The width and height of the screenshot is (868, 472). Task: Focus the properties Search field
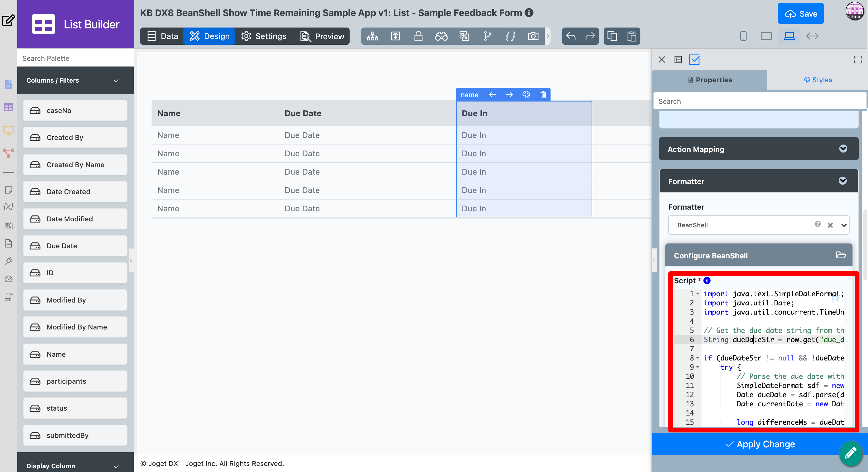point(759,101)
